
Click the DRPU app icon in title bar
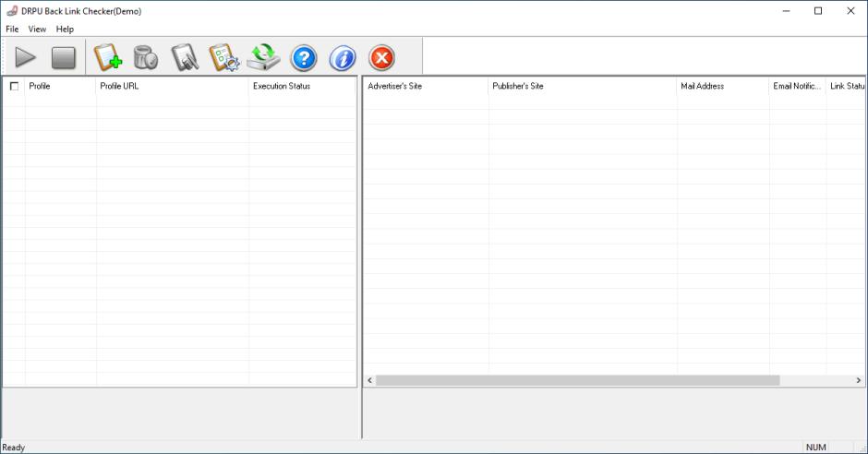[12, 11]
